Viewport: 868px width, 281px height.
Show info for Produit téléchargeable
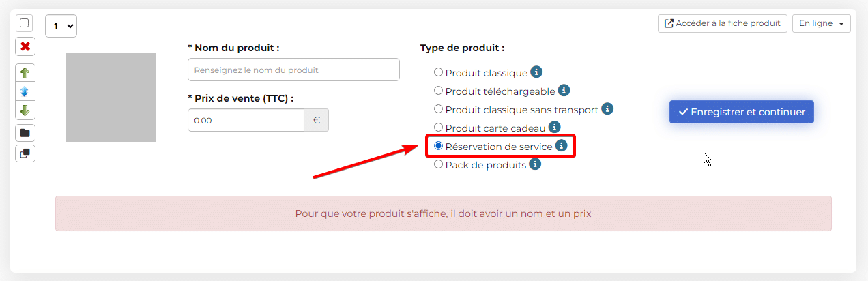[x=564, y=90]
